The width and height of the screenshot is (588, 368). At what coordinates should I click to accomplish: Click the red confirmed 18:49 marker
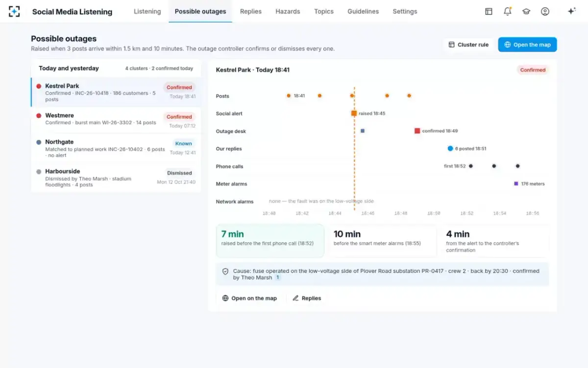(x=417, y=131)
